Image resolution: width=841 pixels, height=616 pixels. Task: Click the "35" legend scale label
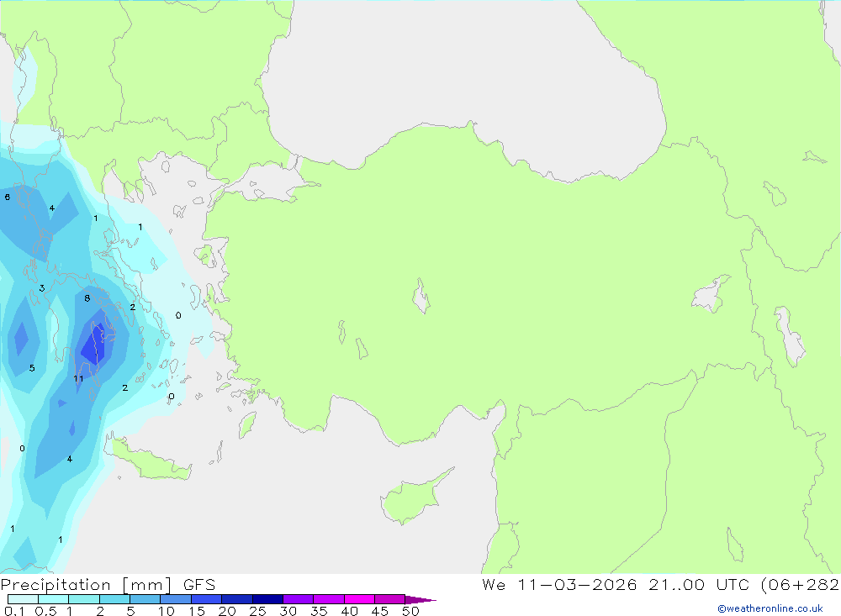coord(319,611)
